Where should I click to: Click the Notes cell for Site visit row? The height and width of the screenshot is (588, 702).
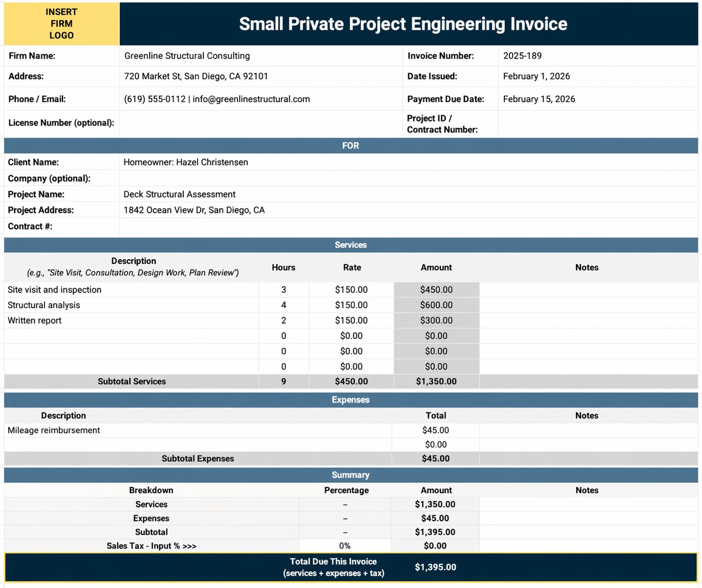pyautogui.click(x=588, y=289)
